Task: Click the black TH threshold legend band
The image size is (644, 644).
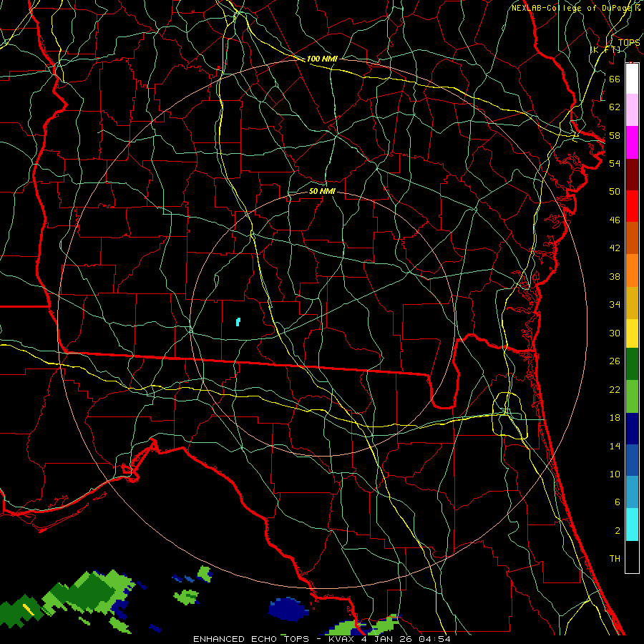Action: coord(632,557)
